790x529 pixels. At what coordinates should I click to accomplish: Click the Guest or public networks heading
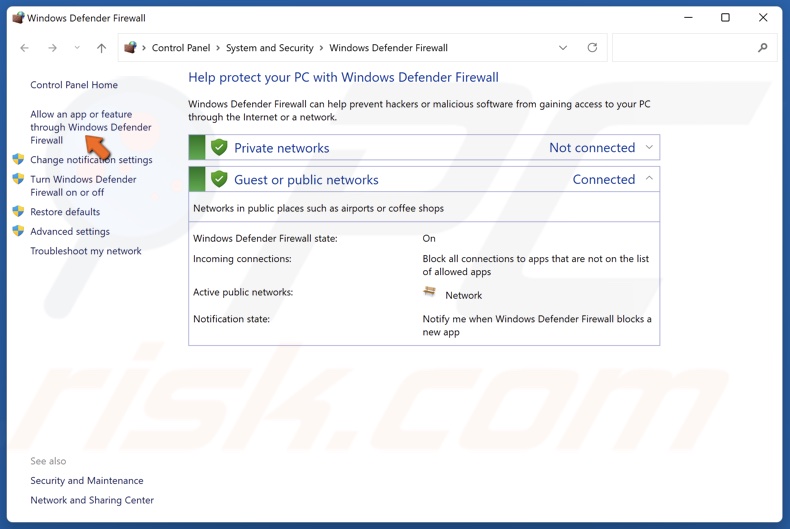pos(306,180)
